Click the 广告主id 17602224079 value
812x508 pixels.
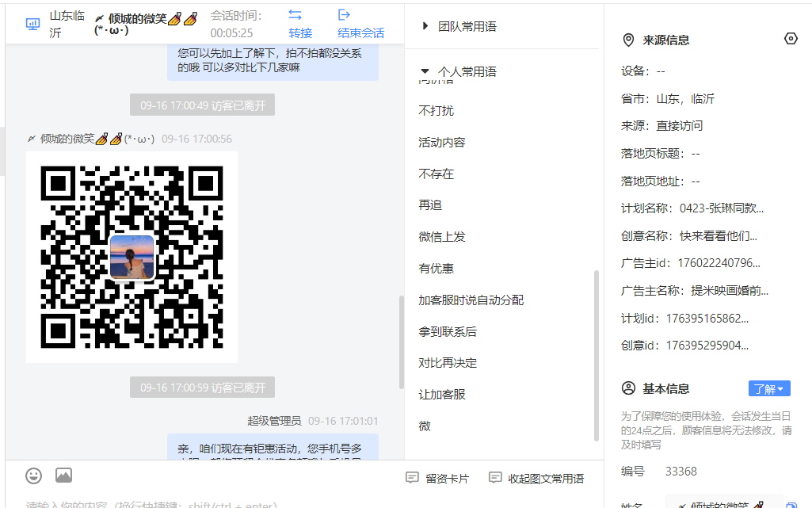719,263
